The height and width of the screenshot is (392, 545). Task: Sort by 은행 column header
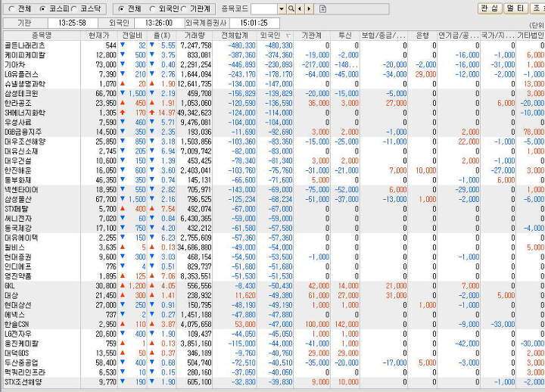click(x=422, y=36)
